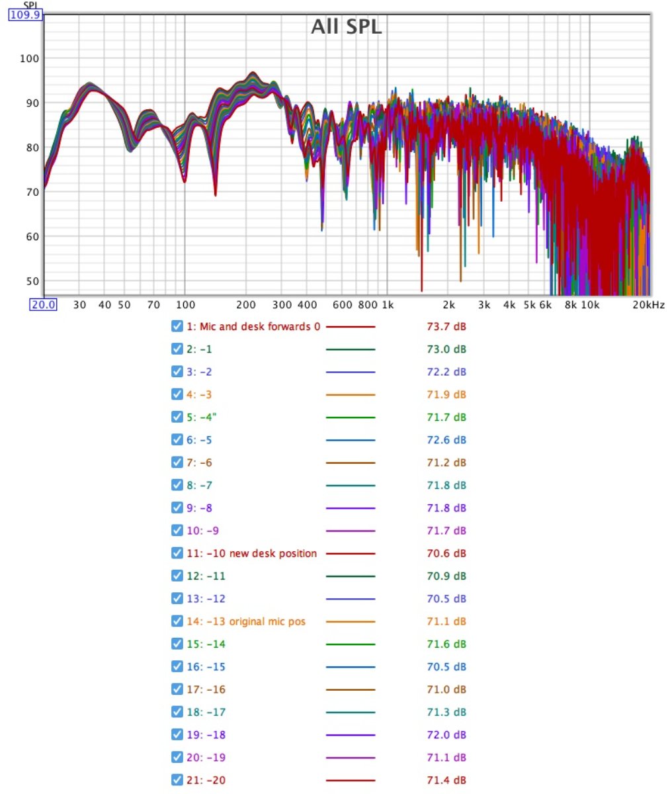Uncheck measurement 21: -20 trace
Viewport: 672px width, 794px height.
click(x=177, y=780)
